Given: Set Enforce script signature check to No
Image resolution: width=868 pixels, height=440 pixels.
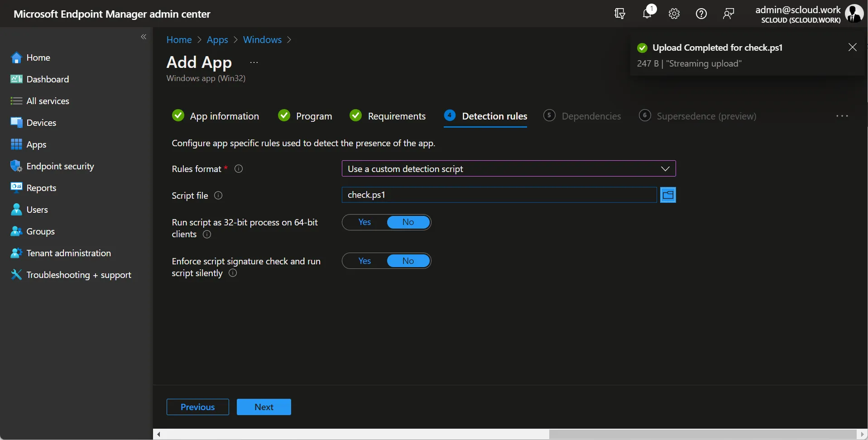Looking at the screenshot, I should pos(408,261).
